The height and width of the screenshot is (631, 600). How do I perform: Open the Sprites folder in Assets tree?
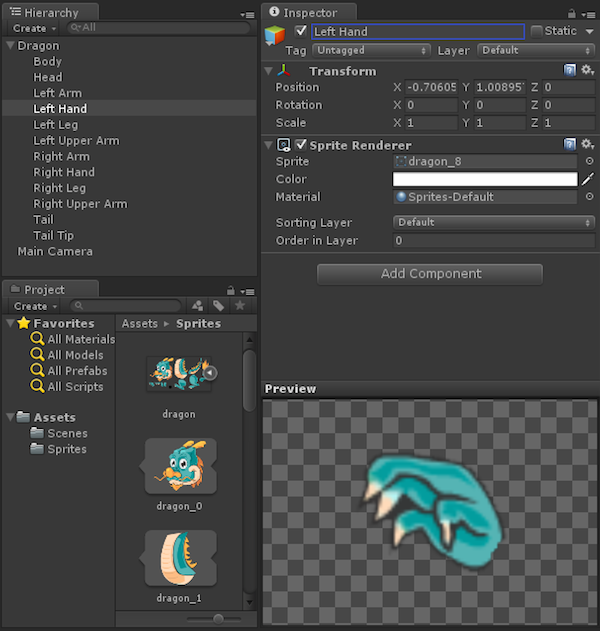click(x=58, y=449)
